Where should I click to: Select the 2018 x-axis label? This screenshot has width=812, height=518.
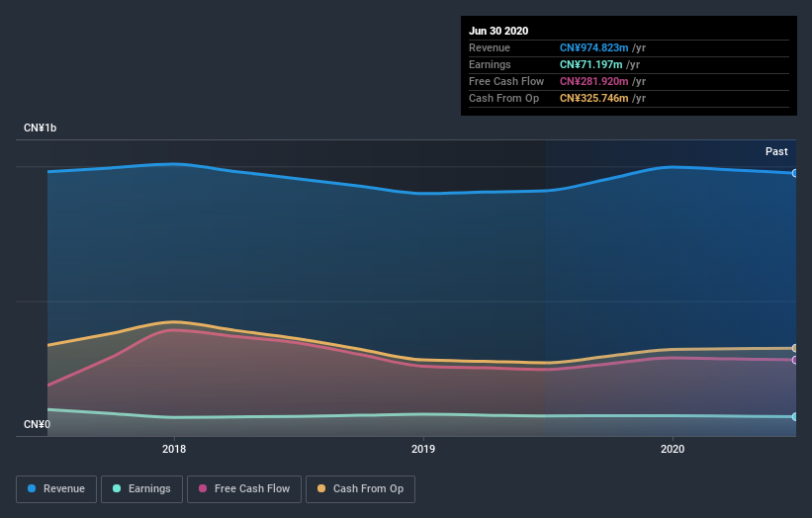pyautogui.click(x=174, y=449)
